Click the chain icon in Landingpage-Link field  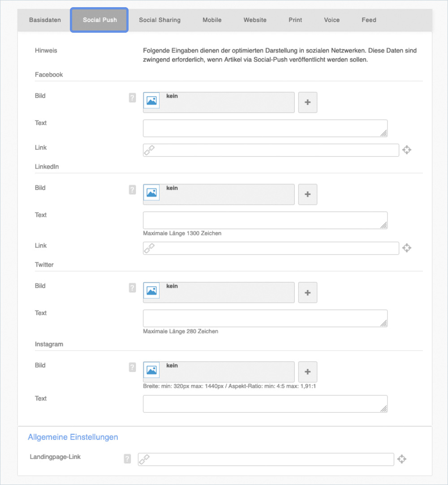(144, 459)
